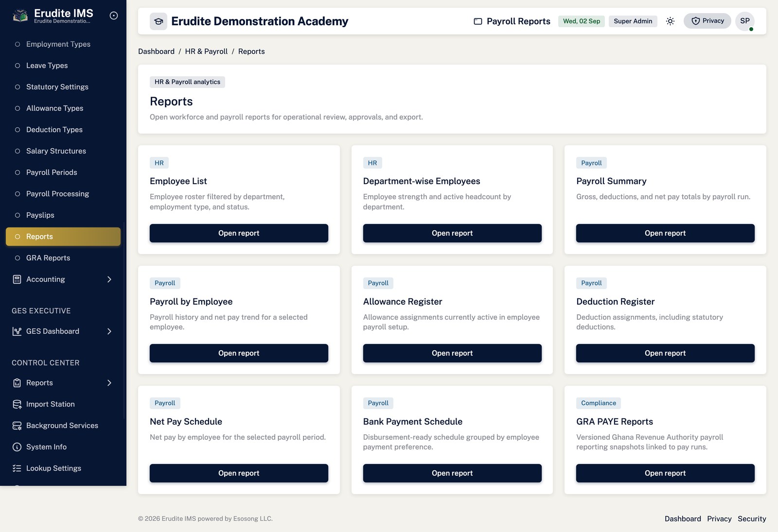Open Leave Types menu item
The image size is (778, 532).
[x=63, y=66]
